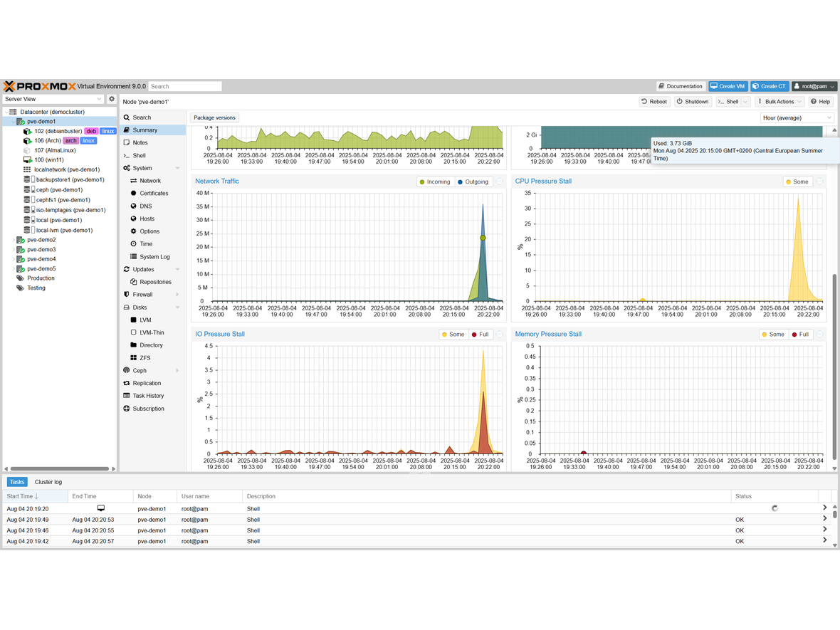Expand the pve-demo2 tree node
This screenshot has width=840, height=630.
tap(14, 240)
